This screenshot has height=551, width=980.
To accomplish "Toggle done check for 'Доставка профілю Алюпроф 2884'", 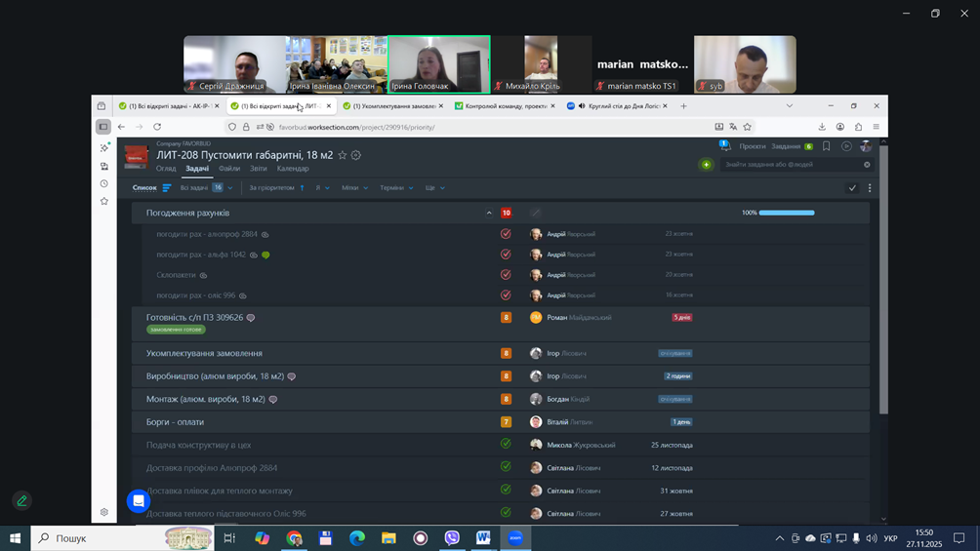I will point(506,467).
